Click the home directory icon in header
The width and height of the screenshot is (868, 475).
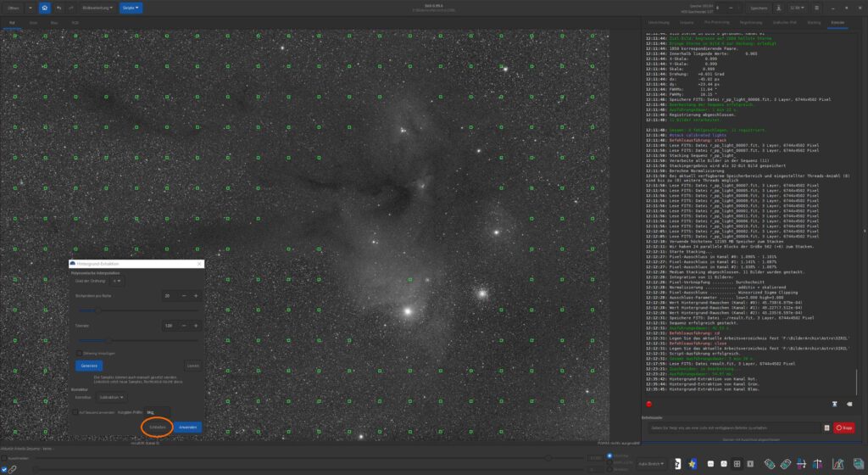click(44, 8)
